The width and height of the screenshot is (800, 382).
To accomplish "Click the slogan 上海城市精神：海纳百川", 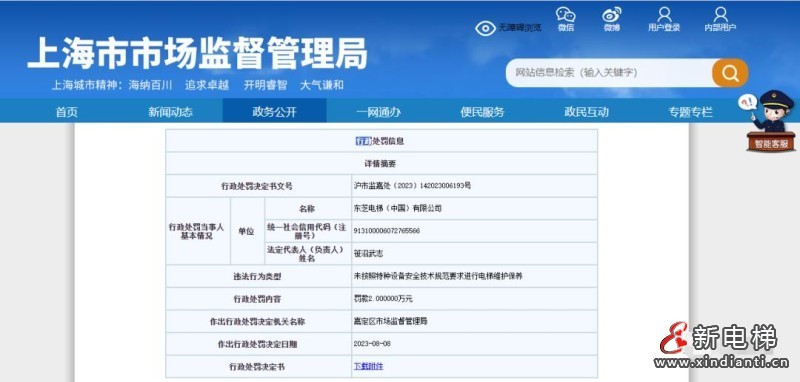I will 112,85.
